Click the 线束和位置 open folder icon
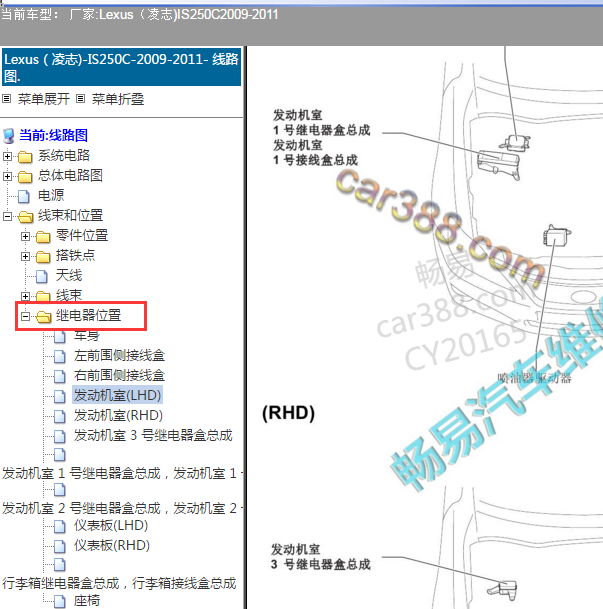 coord(26,217)
